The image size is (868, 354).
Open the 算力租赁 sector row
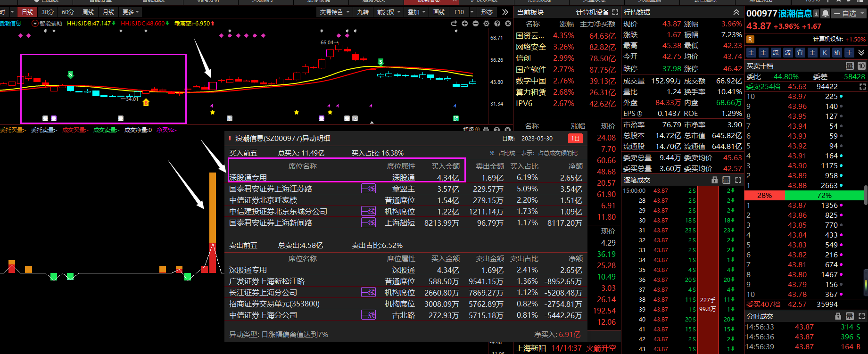566,92
